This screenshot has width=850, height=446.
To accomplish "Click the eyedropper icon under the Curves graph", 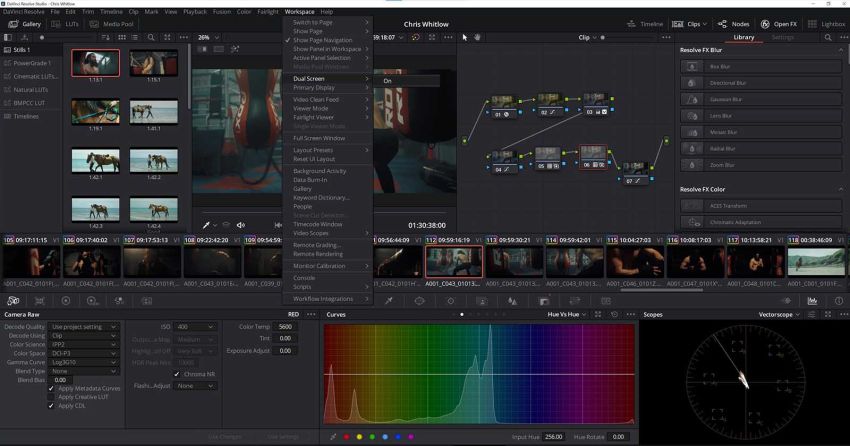I will (333, 437).
